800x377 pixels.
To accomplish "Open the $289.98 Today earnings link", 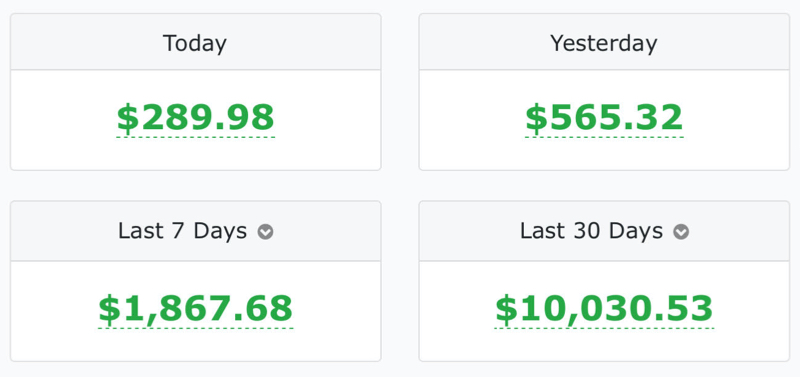I will [x=195, y=118].
